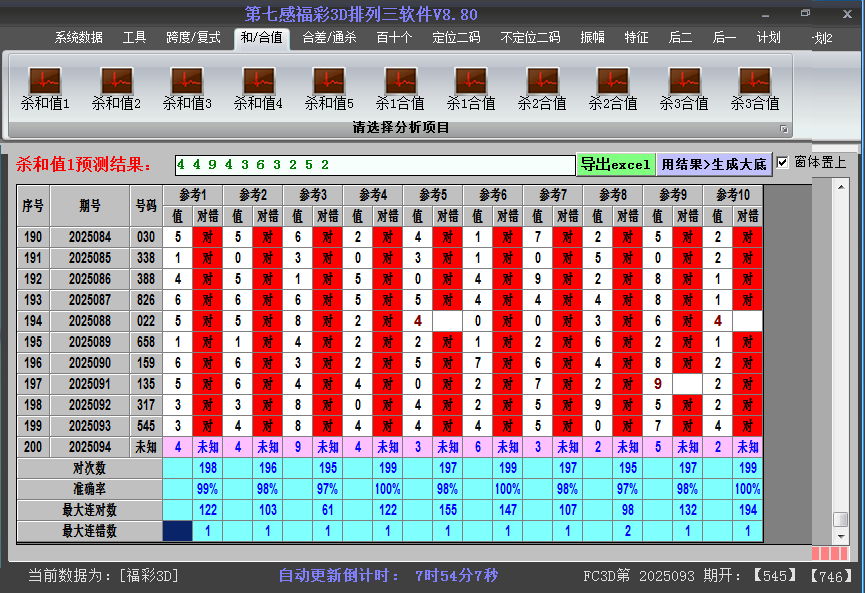Click the 99% accuracy cell
Viewport: 865px width, 593px height.
[207, 489]
